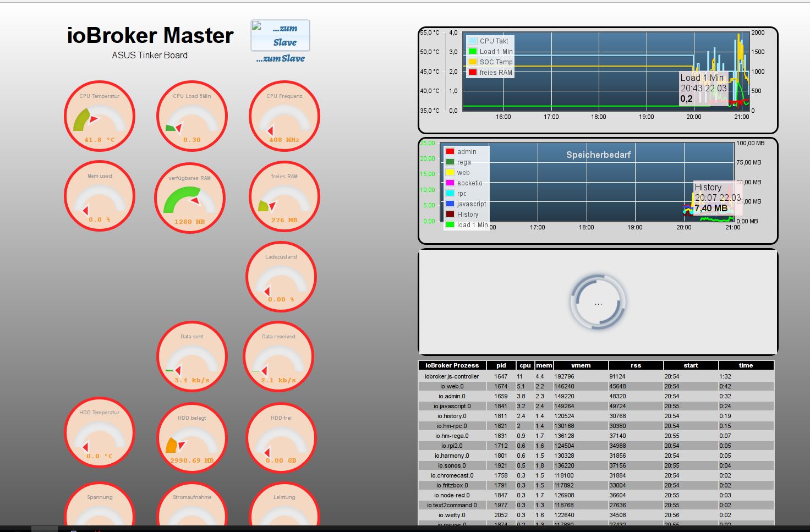Select the io.hm-rpc.0 process row

596,426
